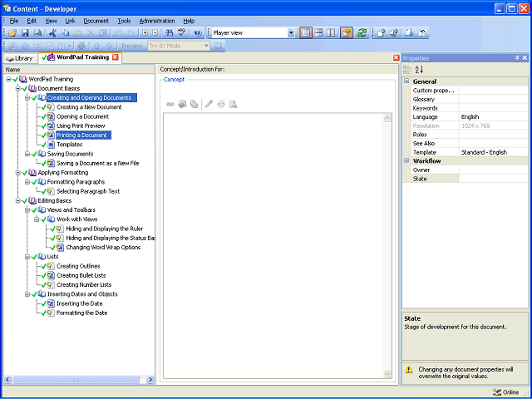
Task: Toggle the horizontal split layout button
Action: 318,33
